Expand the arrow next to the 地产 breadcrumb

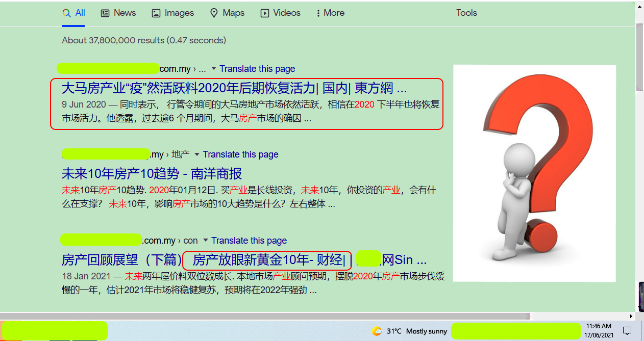coord(196,154)
